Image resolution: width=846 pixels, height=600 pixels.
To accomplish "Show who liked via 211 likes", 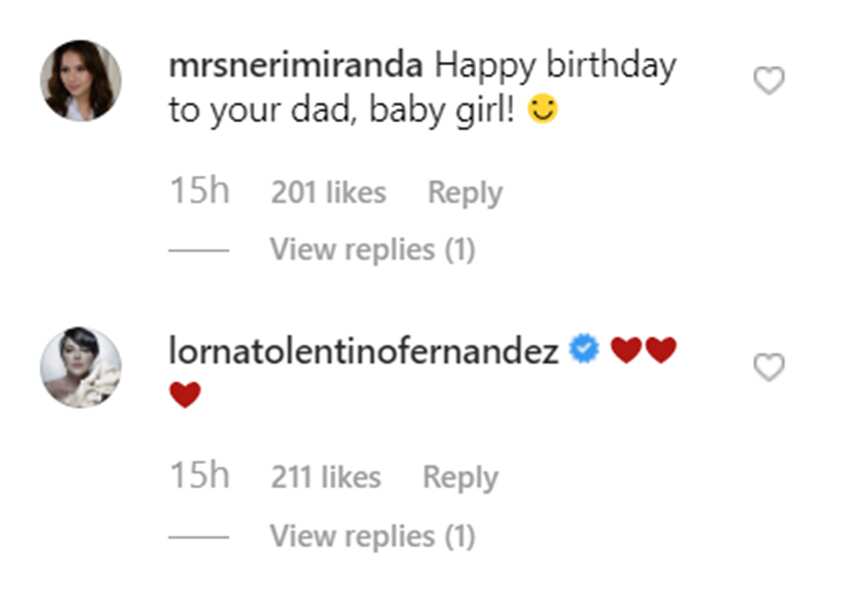I will pyautogui.click(x=326, y=477).
